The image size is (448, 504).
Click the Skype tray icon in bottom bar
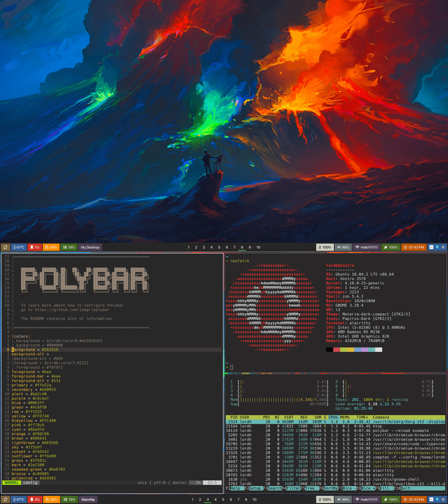click(437, 499)
